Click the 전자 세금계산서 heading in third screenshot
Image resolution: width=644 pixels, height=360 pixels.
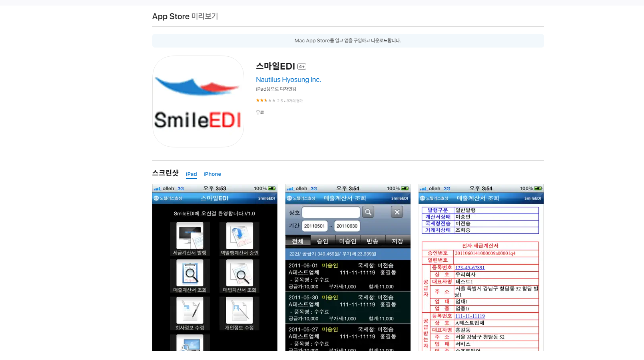point(480,246)
